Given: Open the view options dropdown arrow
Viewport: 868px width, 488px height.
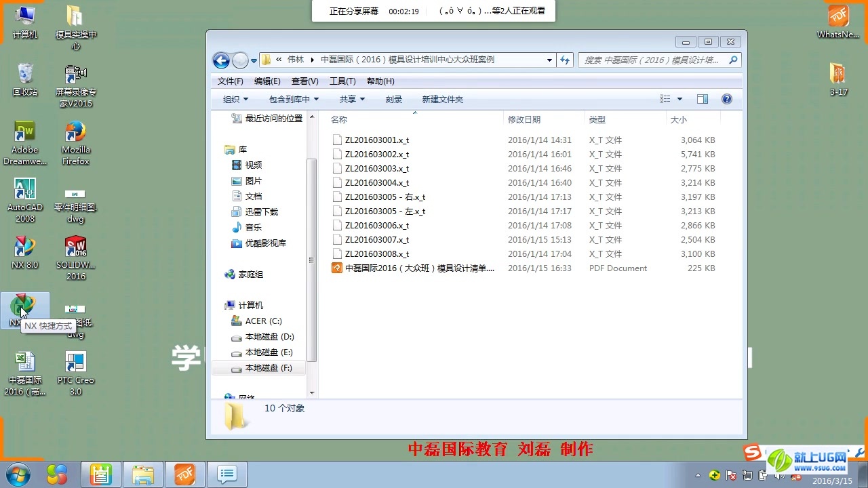Looking at the screenshot, I should 680,99.
